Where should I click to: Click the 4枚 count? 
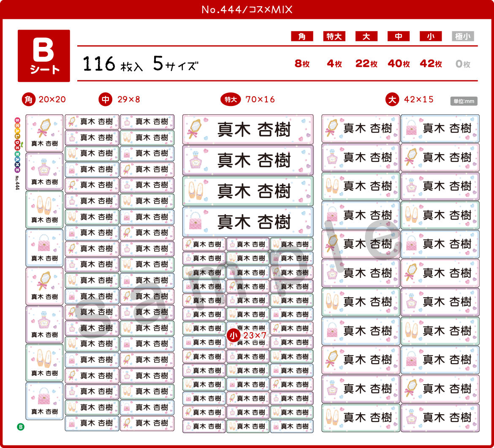(x=334, y=64)
